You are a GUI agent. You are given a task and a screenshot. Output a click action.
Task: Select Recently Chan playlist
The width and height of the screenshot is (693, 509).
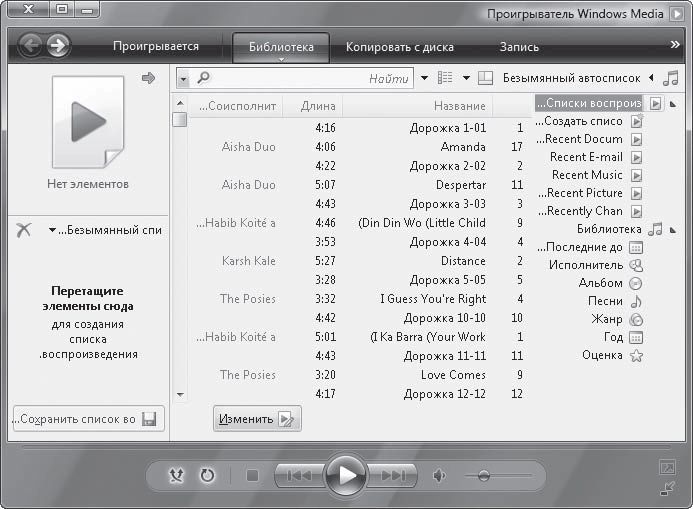[x=580, y=211]
